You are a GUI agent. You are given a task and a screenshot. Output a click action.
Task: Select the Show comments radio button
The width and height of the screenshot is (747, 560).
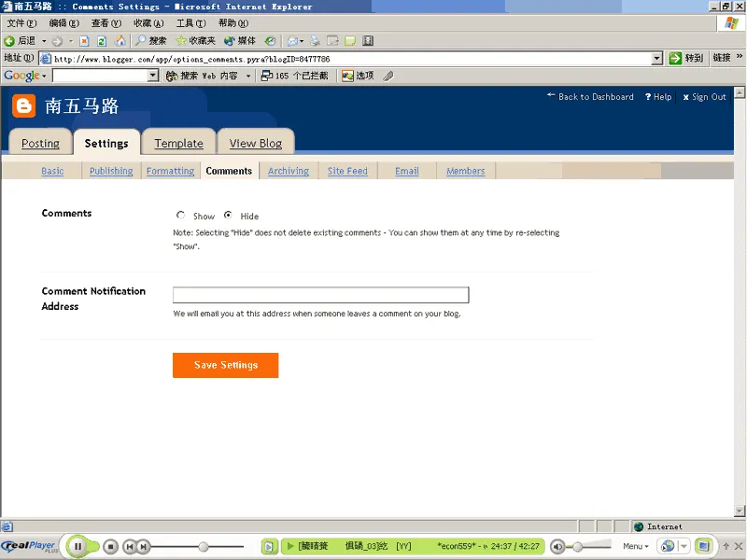180,215
